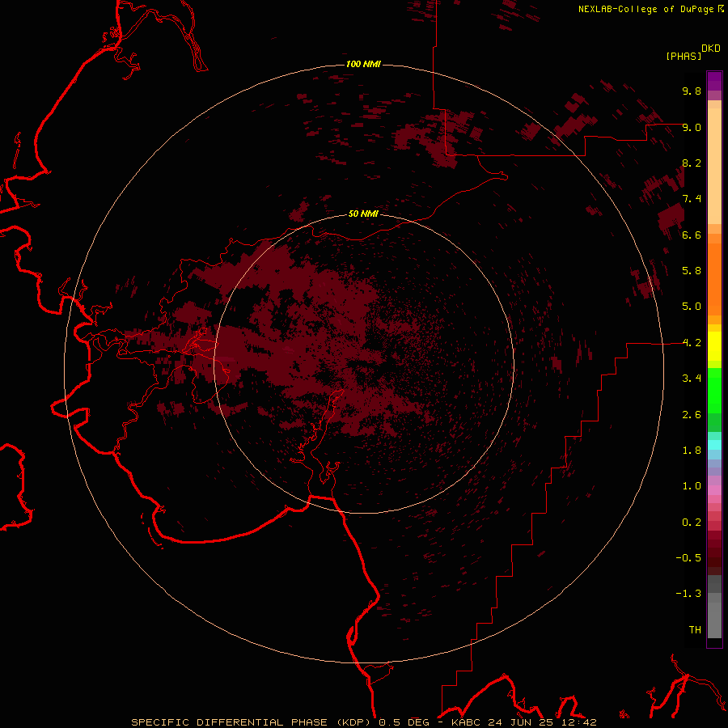
Task: Click the cyan band of the color scale
Action: [714, 445]
